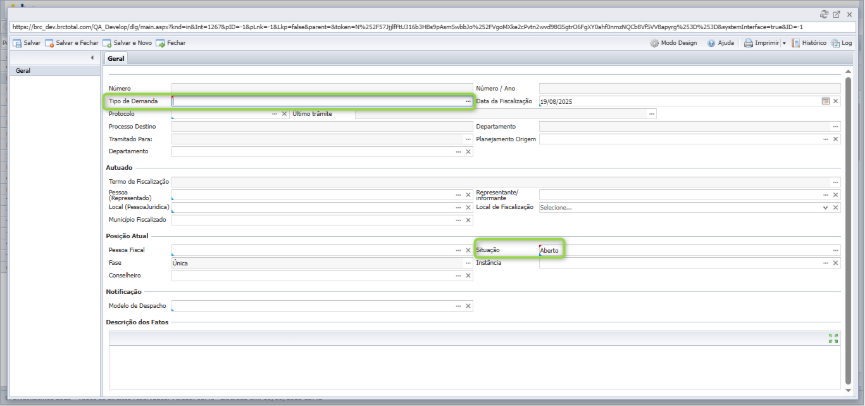Open the Protocolo lookup ellipsis
This screenshot has width=865, height=406.
(x=274, y=114)
